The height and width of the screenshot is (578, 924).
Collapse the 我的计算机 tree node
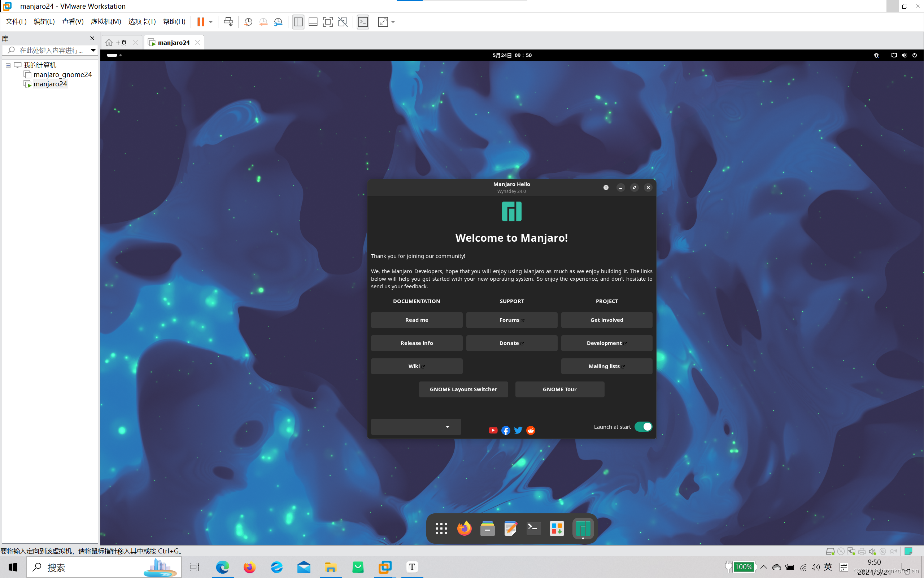tap(8, 65)
